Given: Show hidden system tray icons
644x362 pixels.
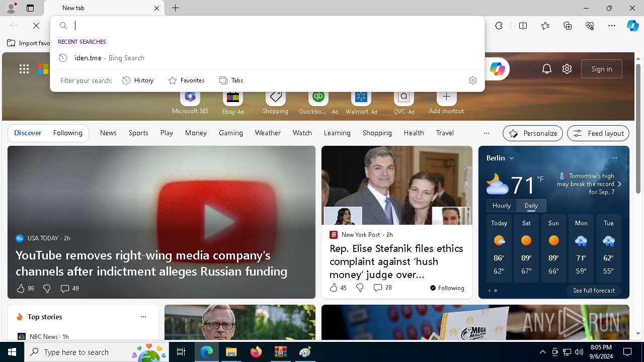Looking at the screenshot, I should pyautogui.click(x=542, y=352).
